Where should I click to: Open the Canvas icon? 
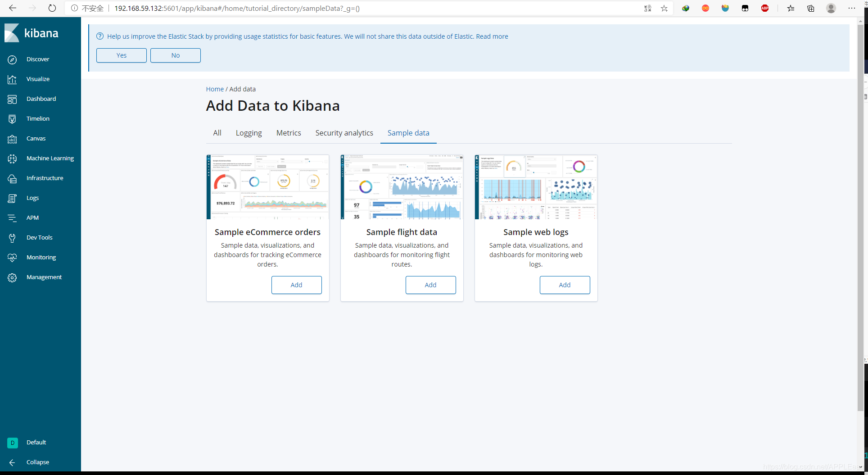(12, 139)
